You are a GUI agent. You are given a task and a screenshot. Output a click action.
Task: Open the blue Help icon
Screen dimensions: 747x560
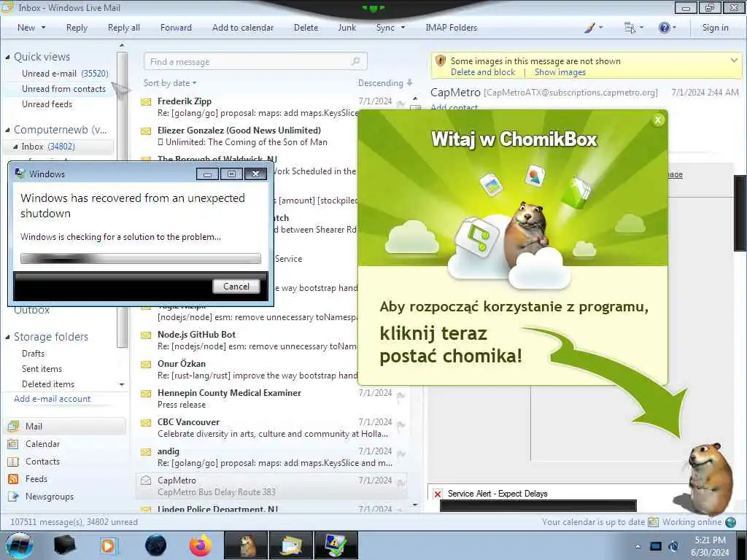point(664,28)
